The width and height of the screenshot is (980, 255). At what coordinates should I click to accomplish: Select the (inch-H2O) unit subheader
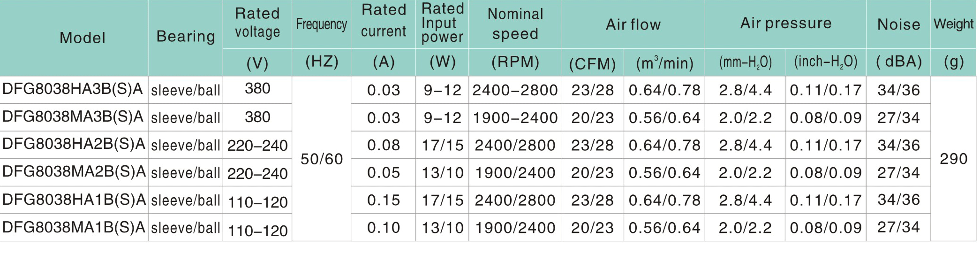[825, 62]
